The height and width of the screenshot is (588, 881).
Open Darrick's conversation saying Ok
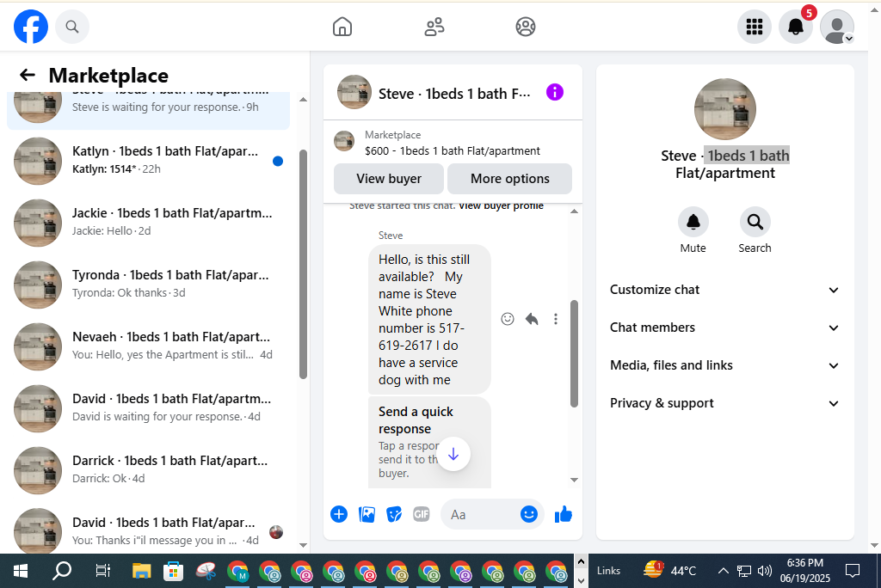pos(148,469)
